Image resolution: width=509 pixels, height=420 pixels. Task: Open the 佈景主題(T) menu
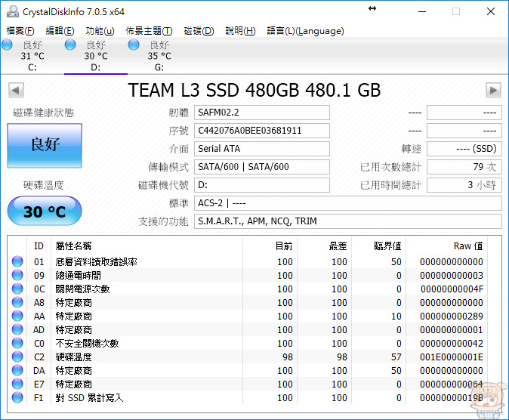pyautogui.click(x=149, y=31)
